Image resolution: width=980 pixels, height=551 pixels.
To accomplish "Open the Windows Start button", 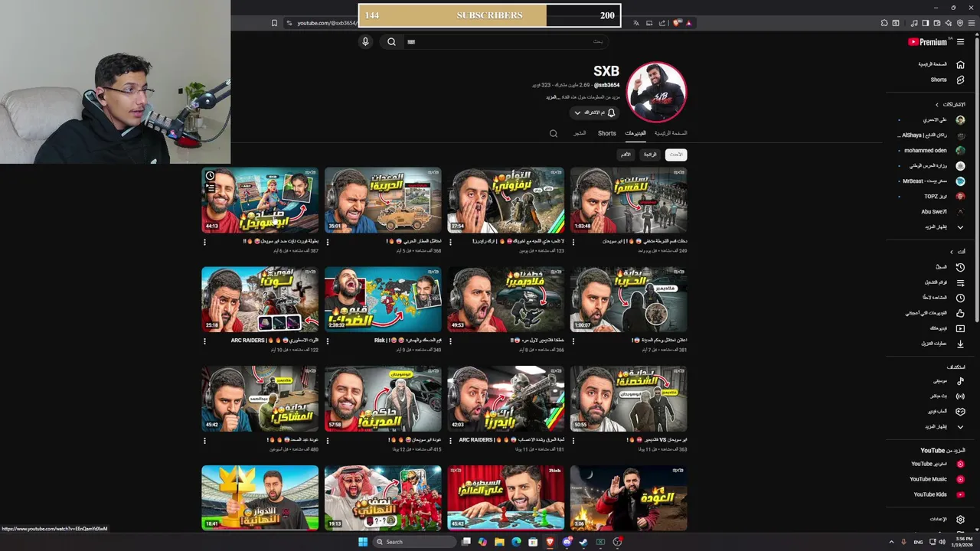I will [x=363, y=542].
